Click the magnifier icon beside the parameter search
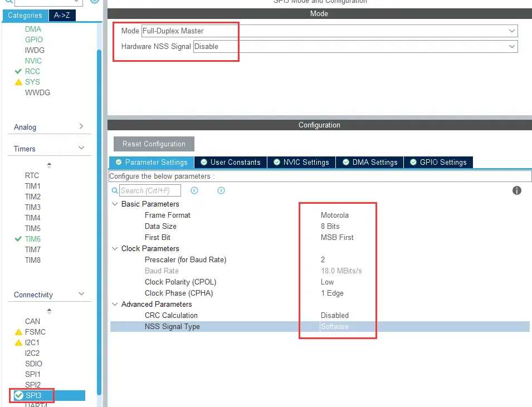 coord(115,190)
